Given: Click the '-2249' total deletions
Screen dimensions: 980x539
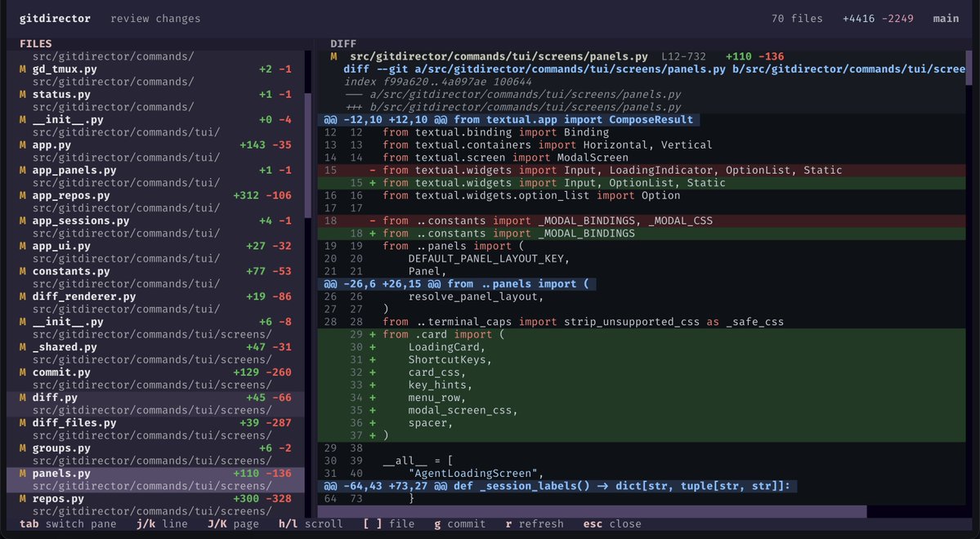Looking at the screenshot, I should tap(897, 19).
